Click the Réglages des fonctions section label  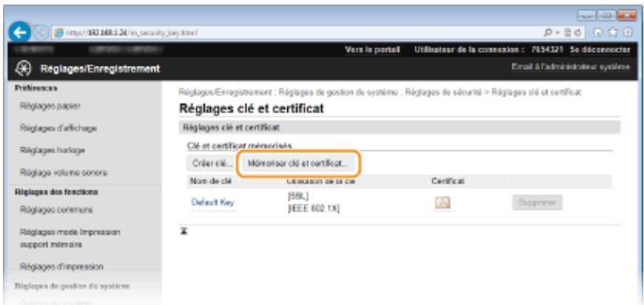pyautogui.click(x=57, y=192)
